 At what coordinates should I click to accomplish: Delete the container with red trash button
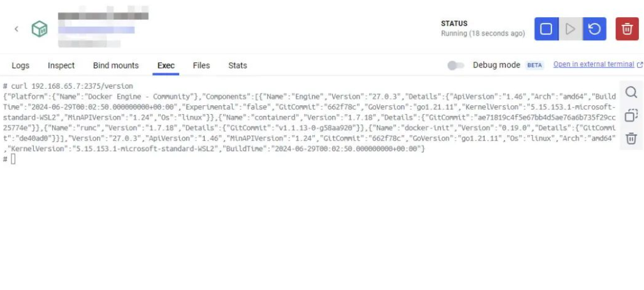tap(627, 29)
